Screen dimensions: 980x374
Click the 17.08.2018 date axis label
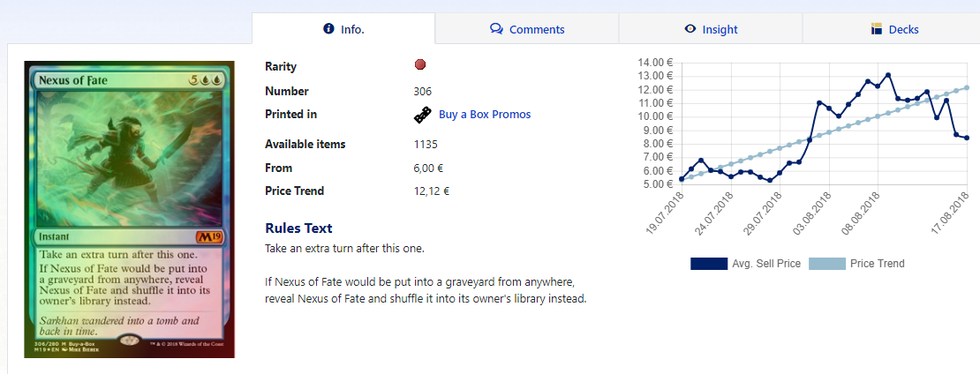[x=951, y=212]
